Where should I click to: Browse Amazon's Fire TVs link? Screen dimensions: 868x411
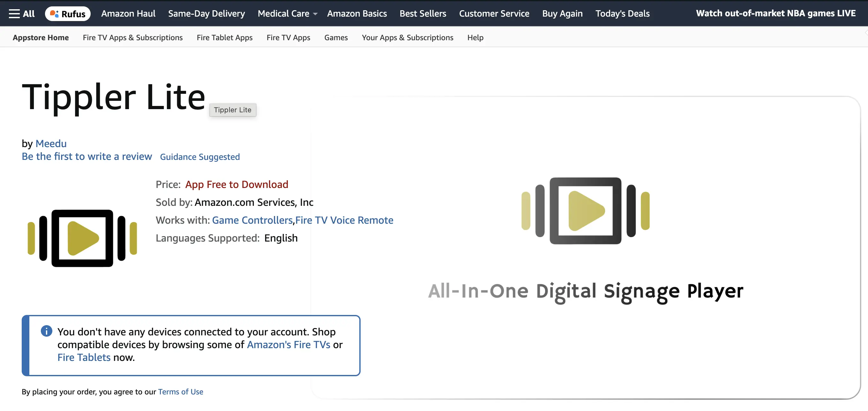[x=288, y=344]
